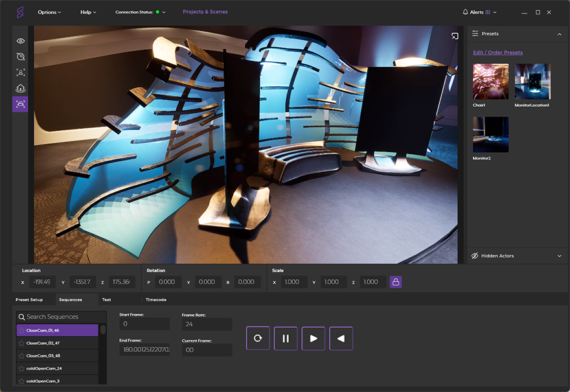Click the eye icon in left toolbar
This screenshot has width=570, height=392.
[20, 41]
